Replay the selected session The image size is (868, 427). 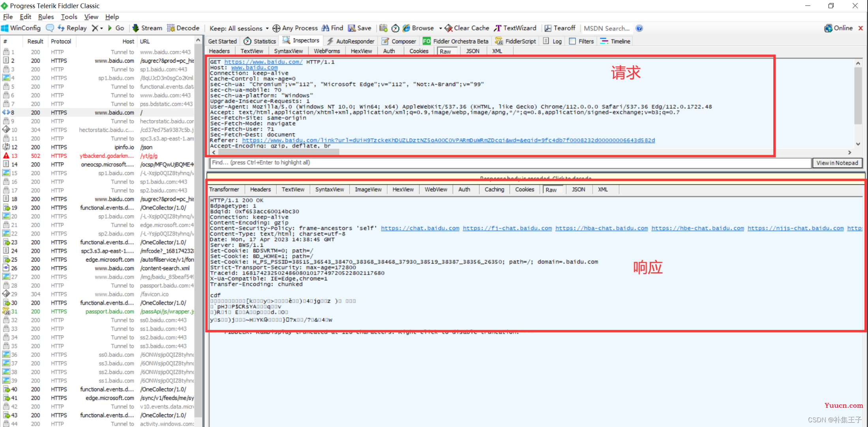click(x=72, y=28)
